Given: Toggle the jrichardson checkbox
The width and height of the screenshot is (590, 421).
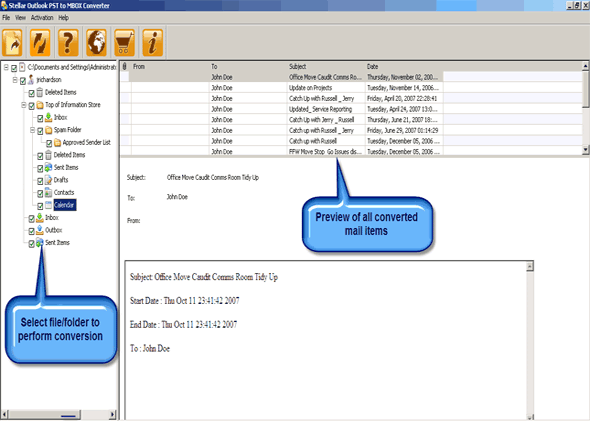Looking at the screenshot, I should [x=23, y=81].
